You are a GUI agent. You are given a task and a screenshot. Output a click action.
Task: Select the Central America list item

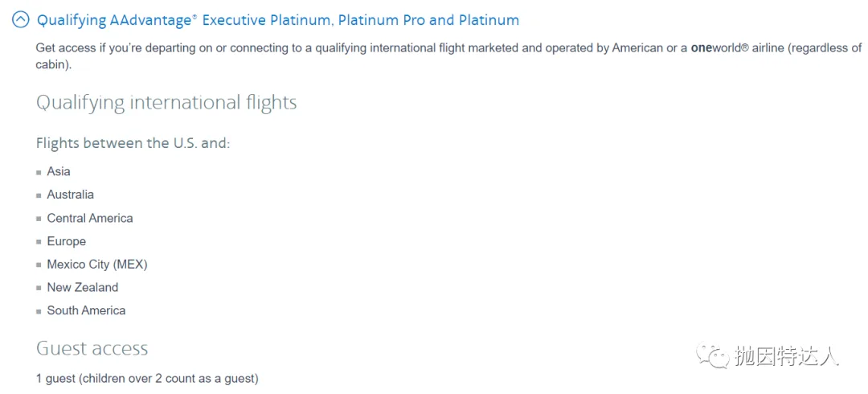(90, 219)
